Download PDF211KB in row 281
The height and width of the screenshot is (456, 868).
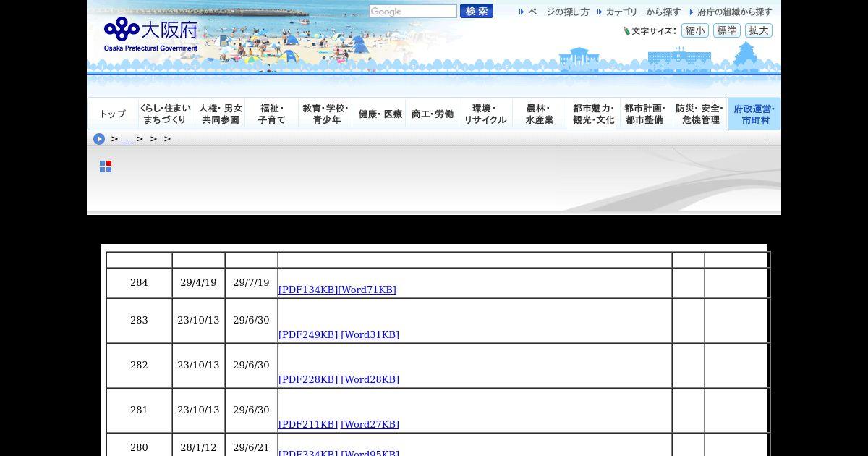tap(308, 424)
